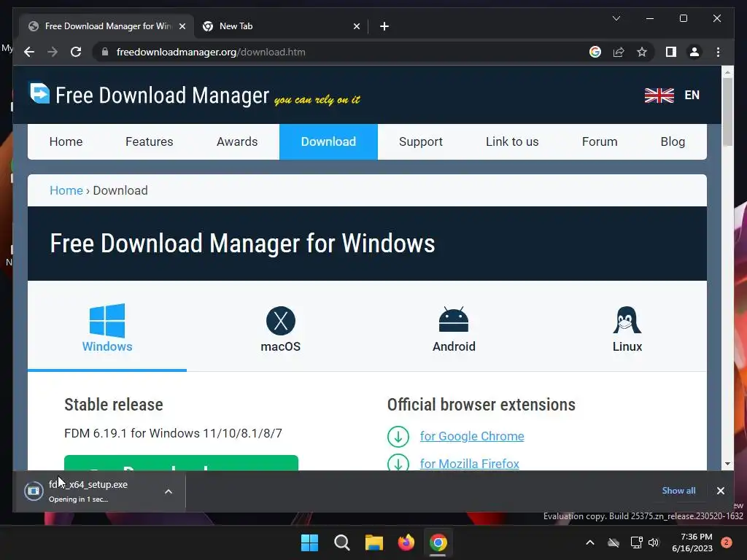Image resolution: width=747 pixels, height=560 pixels.
Task: Open File Explorer from taskbar
Action: tap(374, 542)
